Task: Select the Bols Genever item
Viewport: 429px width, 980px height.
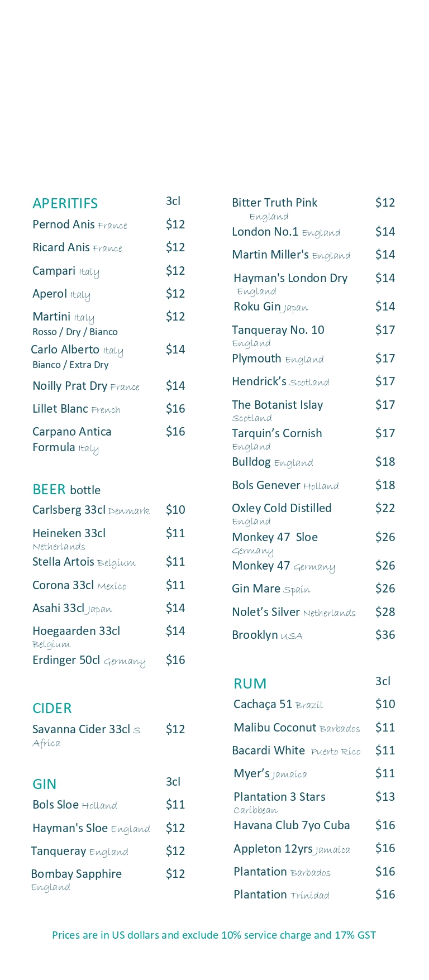Action: [x=266, y=485]
